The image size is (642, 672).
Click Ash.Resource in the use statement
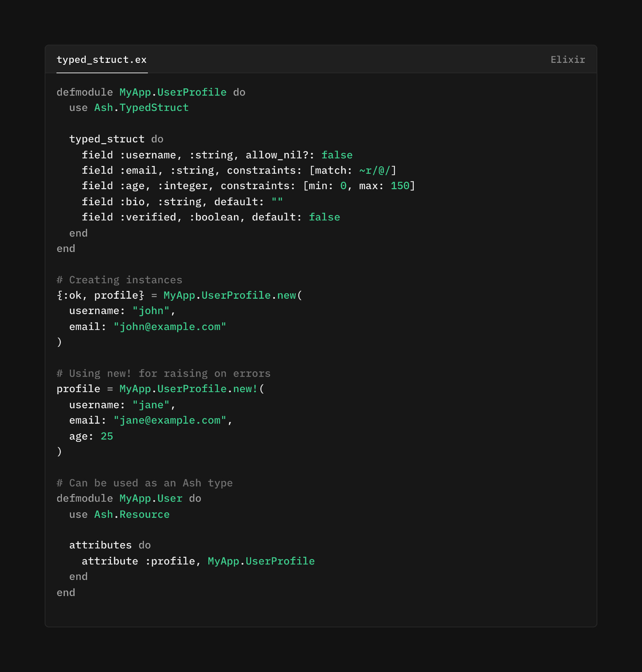pos(132,515)
